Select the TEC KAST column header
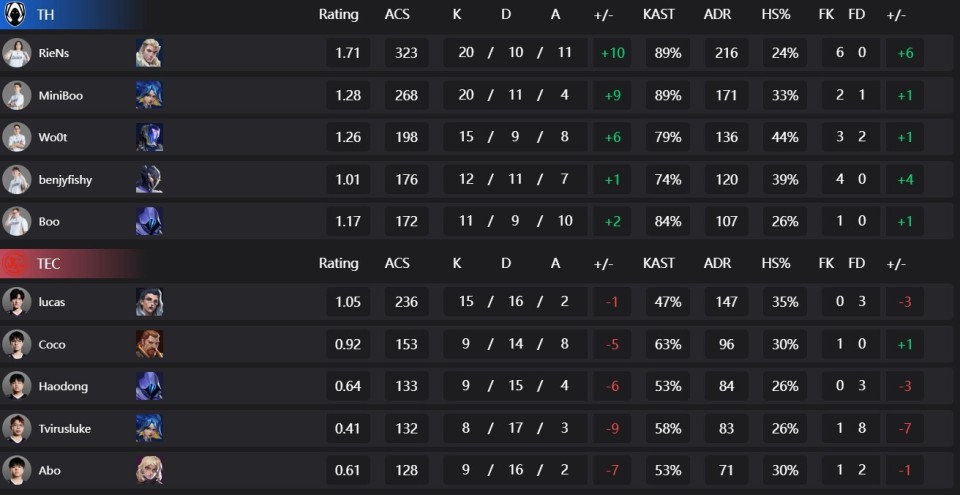This screenshot has width=960, height=495. (x=659, y=263)
